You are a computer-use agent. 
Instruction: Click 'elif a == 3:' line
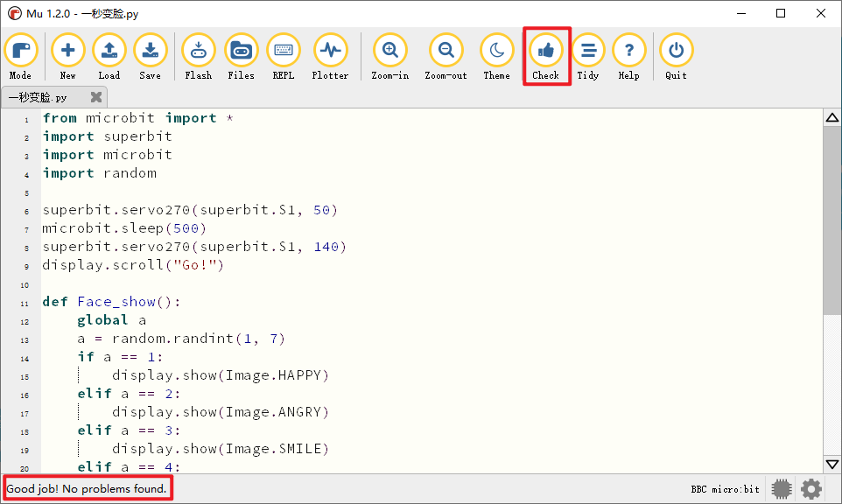pos(129,430)
